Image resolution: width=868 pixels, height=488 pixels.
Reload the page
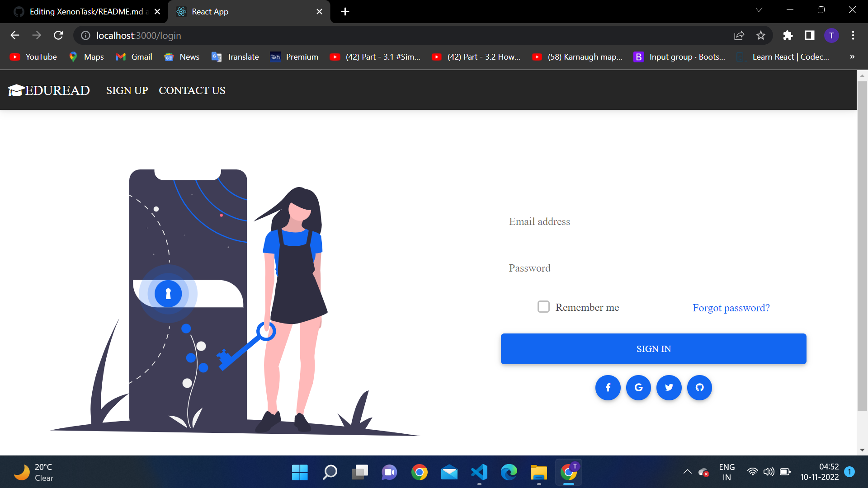(x=58, y=35)
